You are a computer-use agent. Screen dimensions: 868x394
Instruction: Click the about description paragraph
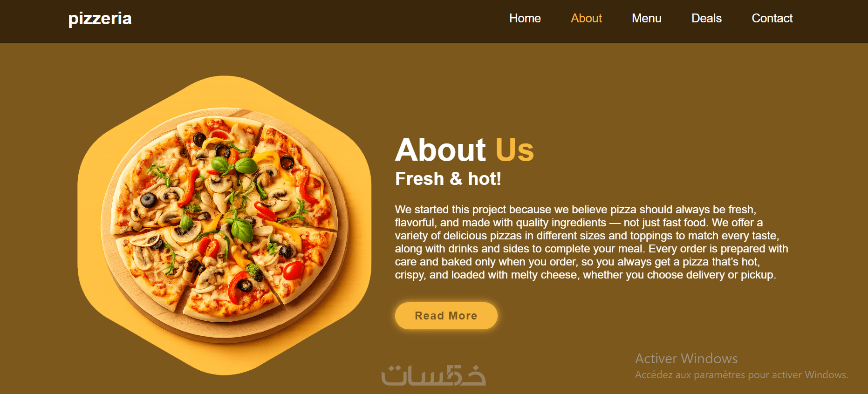(x=591, y=242)
